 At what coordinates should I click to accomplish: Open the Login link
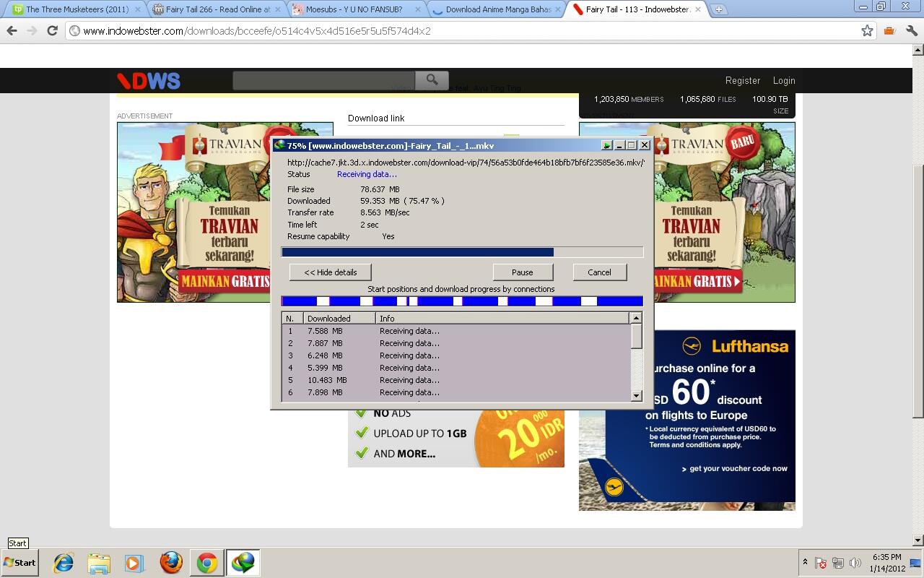[x=784, y=80]
